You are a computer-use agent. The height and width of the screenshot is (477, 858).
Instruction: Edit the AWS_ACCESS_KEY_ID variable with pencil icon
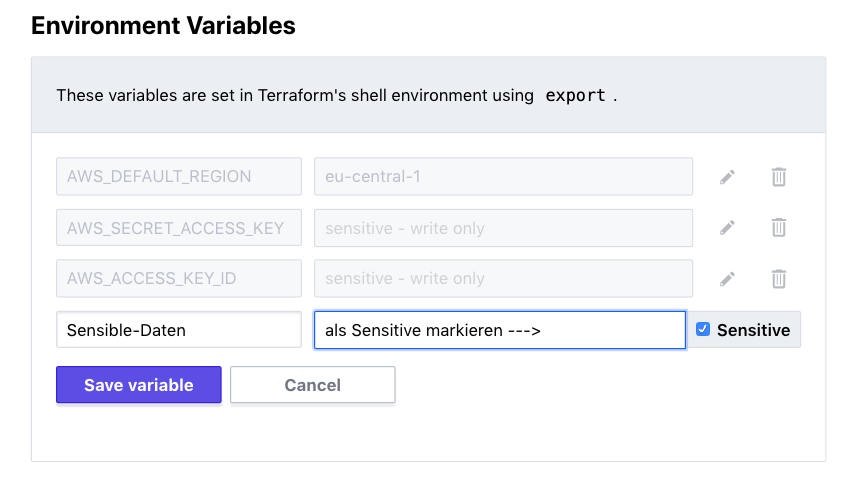pos(727,279)
